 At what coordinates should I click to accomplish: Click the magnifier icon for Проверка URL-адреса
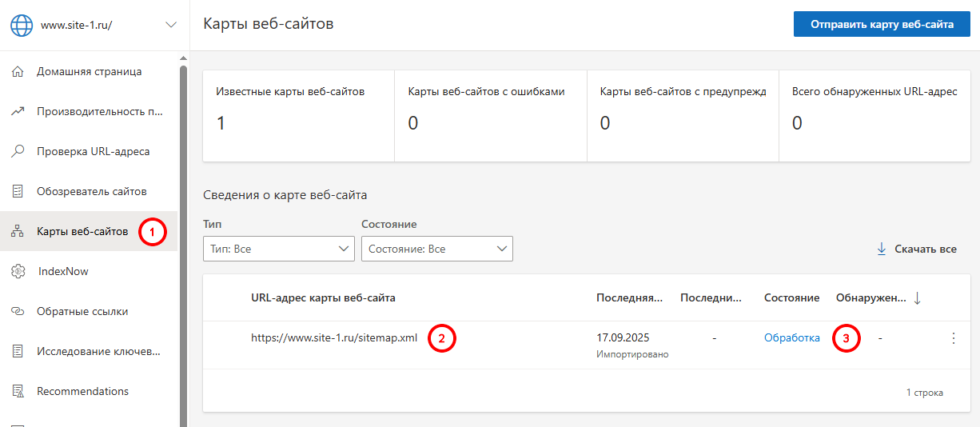(x=18, y=151)
